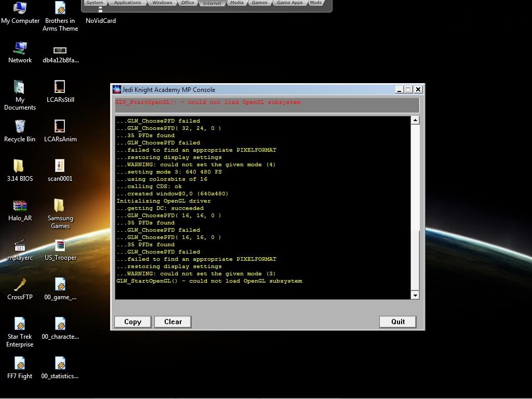Select the 00_characte... file icon
Screen dimensions: 532x399
point(60,328)
